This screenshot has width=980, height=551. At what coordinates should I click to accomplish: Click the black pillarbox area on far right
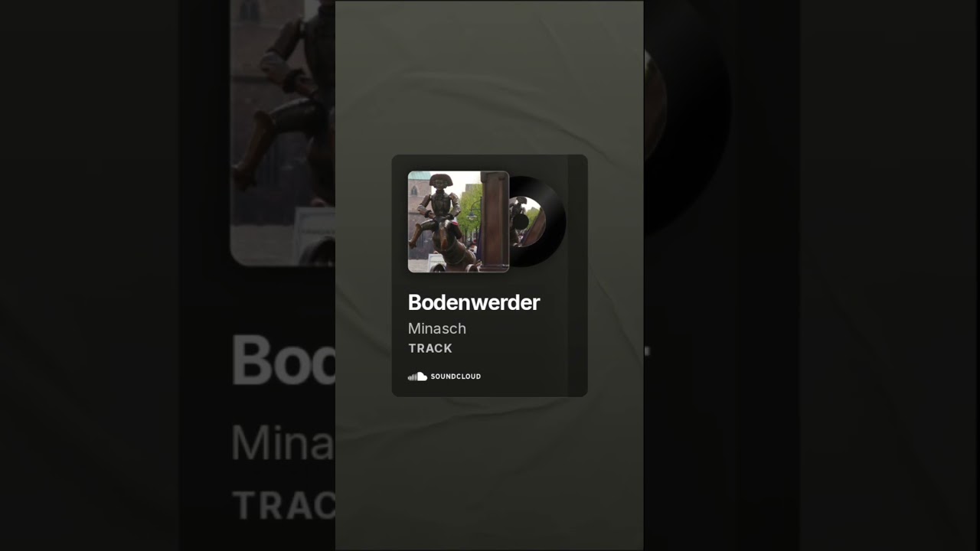tap(890, 275)
